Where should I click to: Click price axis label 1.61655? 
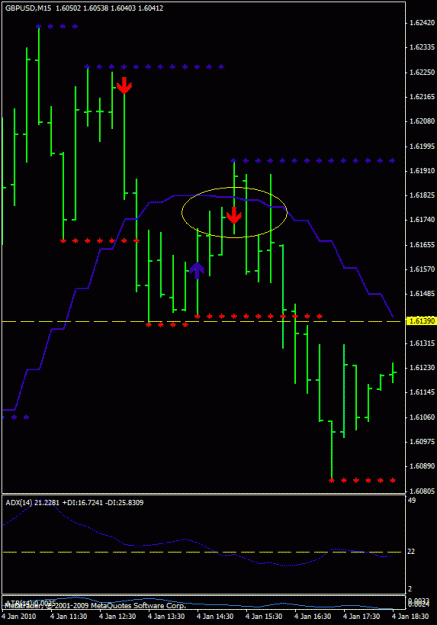pyautogui.click(x=422, y=245)
